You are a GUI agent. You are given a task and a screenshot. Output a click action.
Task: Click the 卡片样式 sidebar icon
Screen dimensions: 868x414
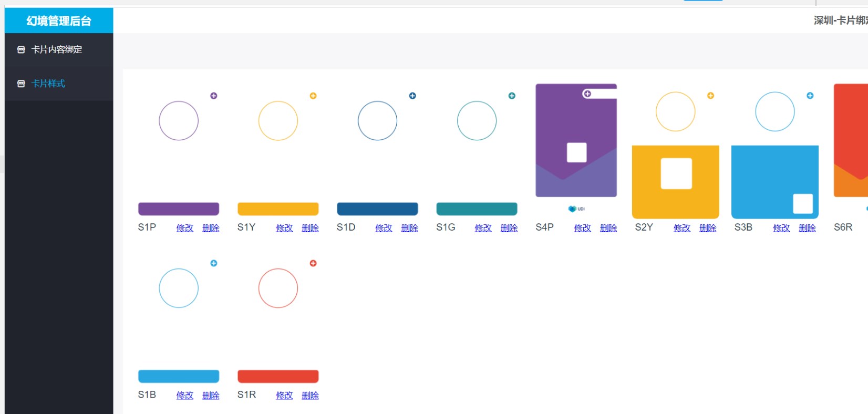pyautogui.click(x=21, y=84)
